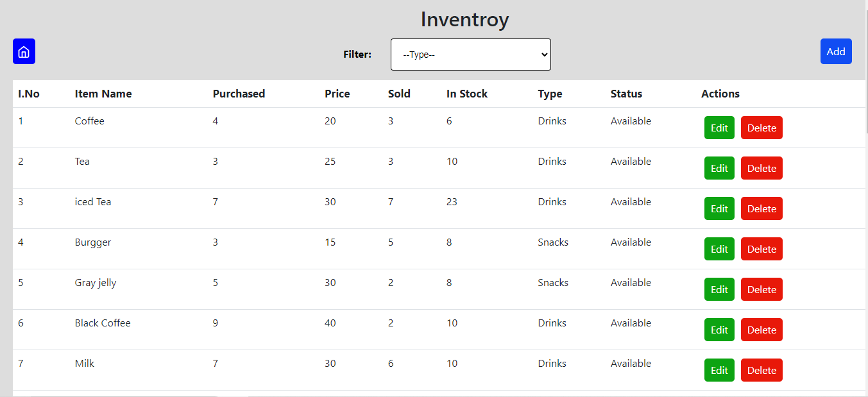This screenshot has height=397, width=868.
Task: Click the Add button
Action: click(835, 51)
